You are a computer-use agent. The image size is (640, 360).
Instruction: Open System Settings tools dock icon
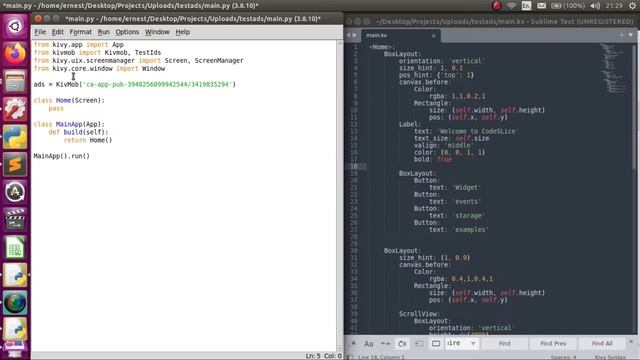[15, 109]
